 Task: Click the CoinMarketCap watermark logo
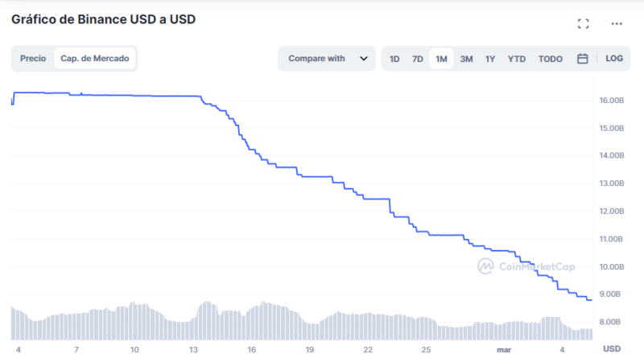(485, 266)
